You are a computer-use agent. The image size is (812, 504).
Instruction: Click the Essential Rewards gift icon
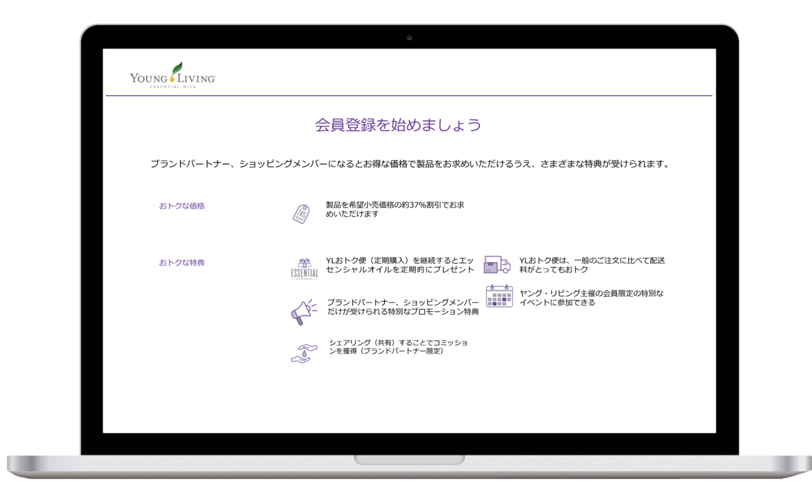pos(304,270)
